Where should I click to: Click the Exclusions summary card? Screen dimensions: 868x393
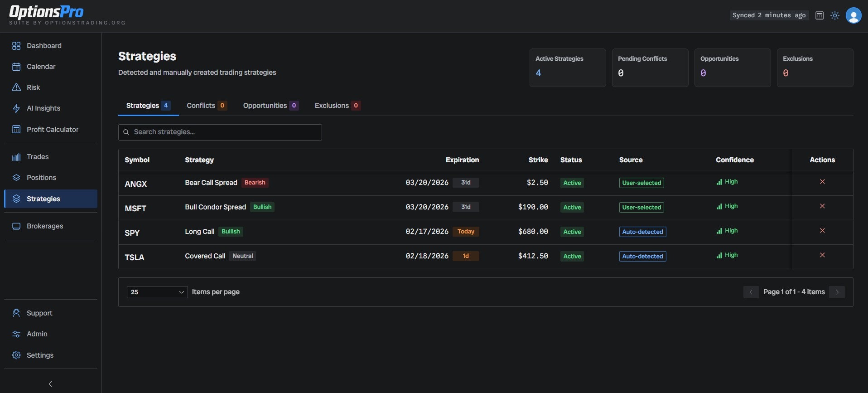(x=815, y=68)
